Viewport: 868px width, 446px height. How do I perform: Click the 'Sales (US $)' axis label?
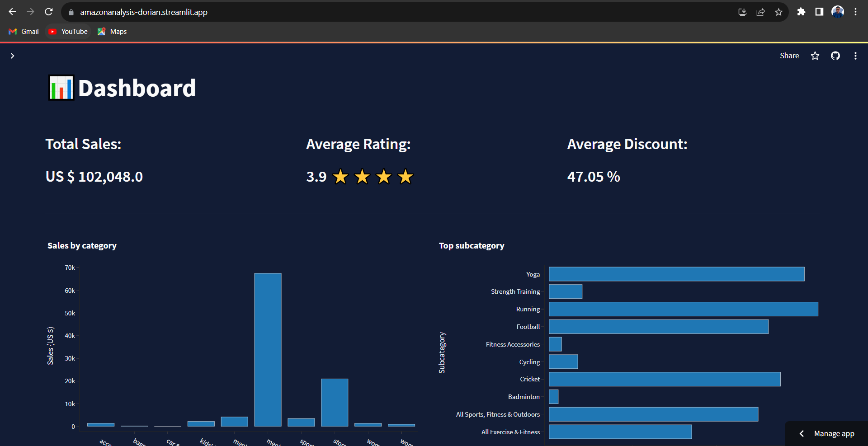coord(50,346)
